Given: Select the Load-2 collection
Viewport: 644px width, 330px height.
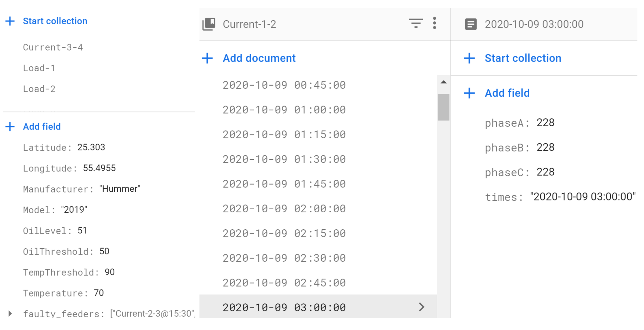Looking at the screenshot, I should click(x=39, y=89).
